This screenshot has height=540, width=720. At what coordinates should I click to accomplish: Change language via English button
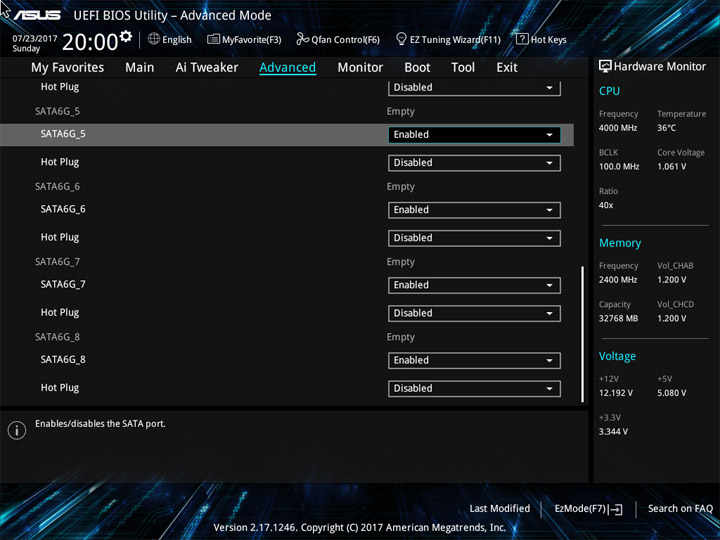(x=170, y=39)
